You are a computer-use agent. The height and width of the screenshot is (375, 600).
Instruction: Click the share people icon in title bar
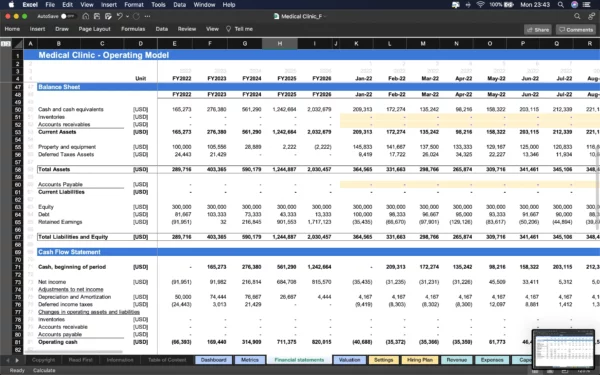[592, 16]
